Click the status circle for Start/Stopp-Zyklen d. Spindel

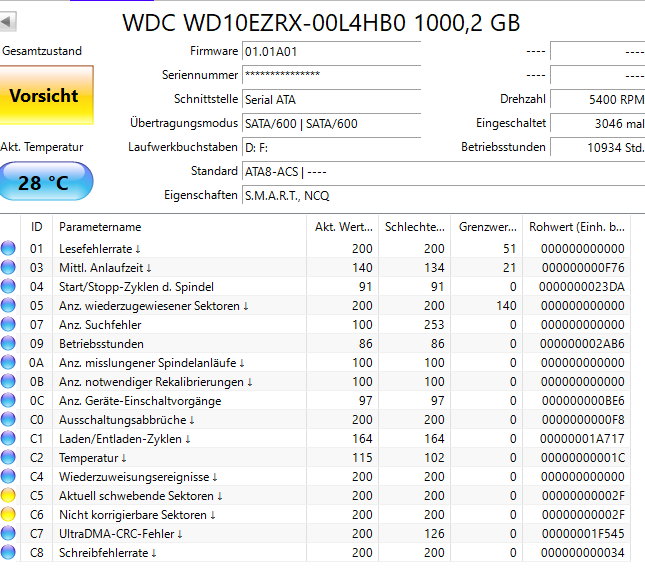(8, 286)
